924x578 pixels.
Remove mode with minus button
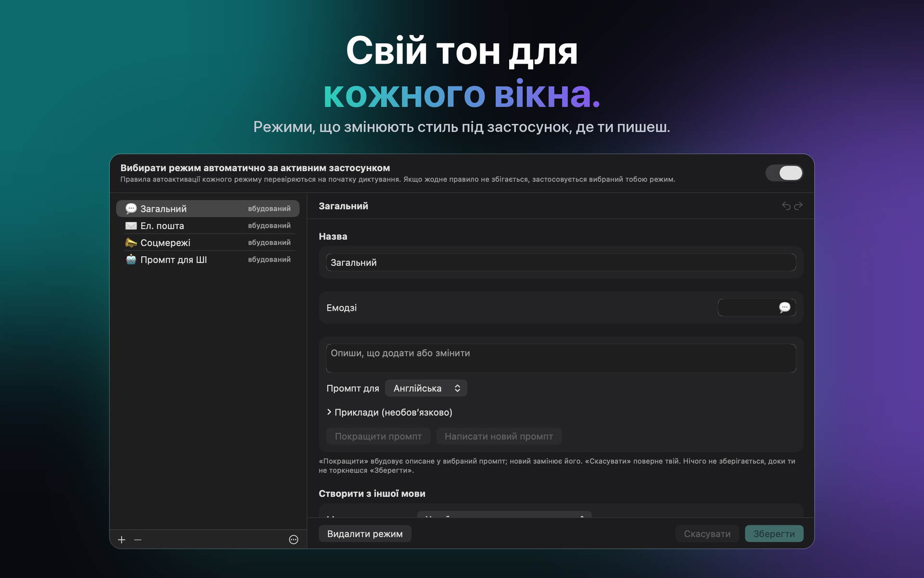pyautogui.click(x=138, y=539)
